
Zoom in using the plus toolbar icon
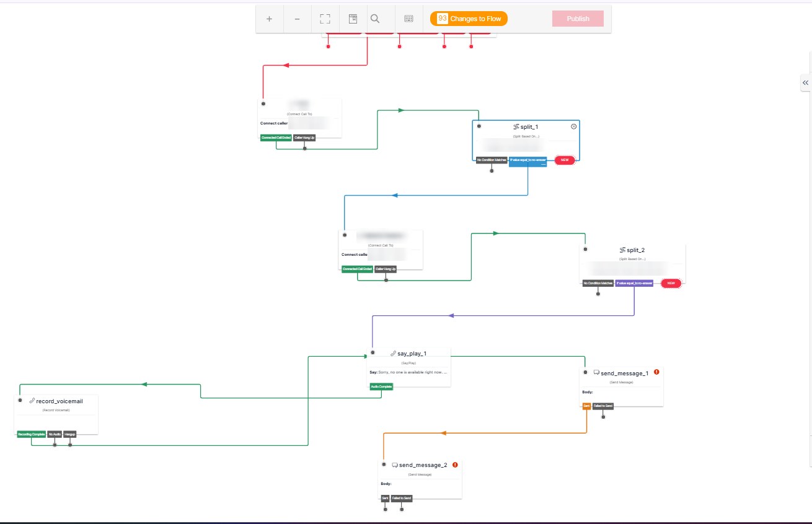(269, 19)
